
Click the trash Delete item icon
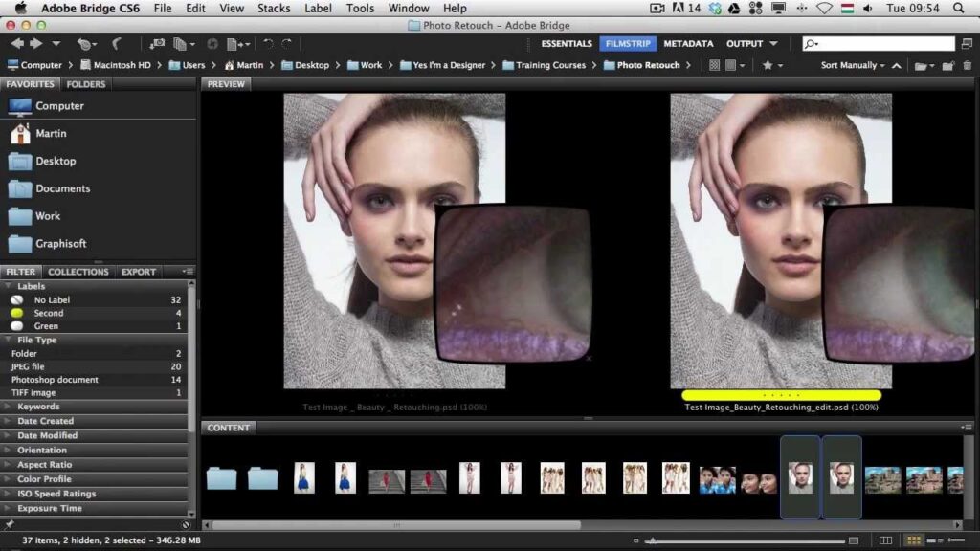click(x=967, y=66)
